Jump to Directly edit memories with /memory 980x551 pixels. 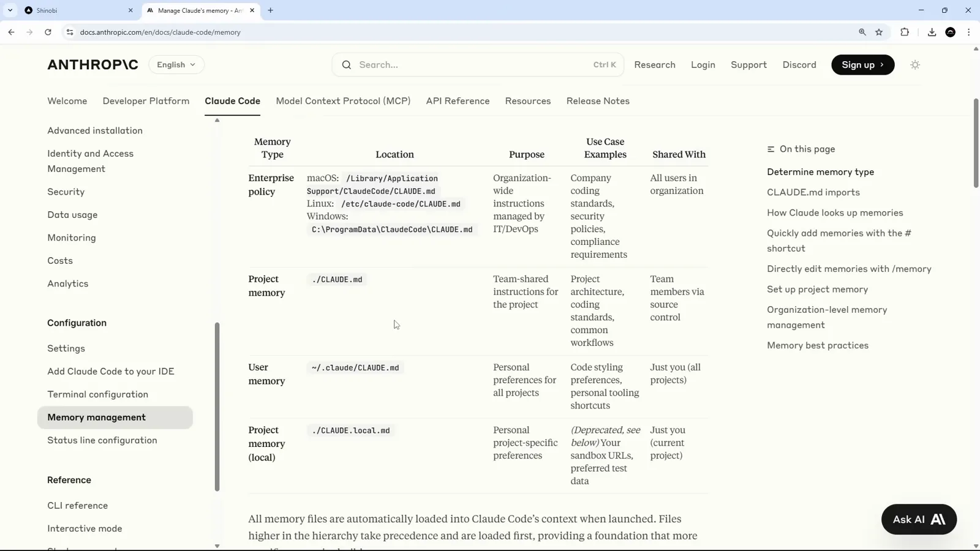(x=849, y=269)
